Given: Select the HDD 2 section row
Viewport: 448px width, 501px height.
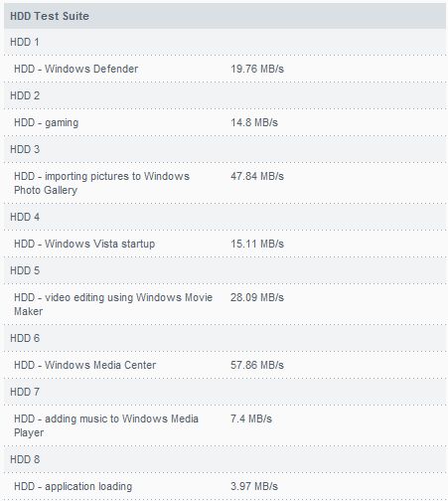Looking at the screenshot, I should pos(224,95).
